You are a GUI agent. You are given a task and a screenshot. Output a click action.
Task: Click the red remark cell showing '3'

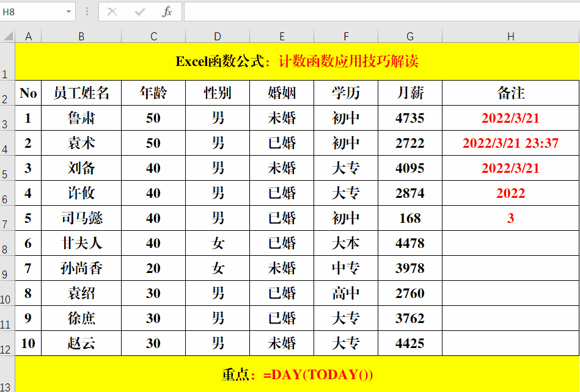click(x=511, y=218)
